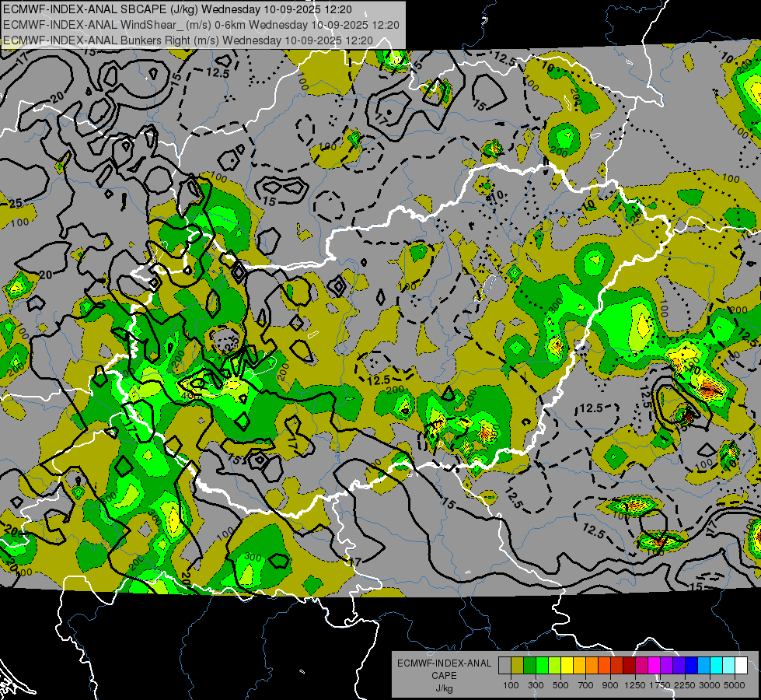Screen dimensions: 761x700
Task: Click the 2250 value on legend scale
Action: point(685,685)
